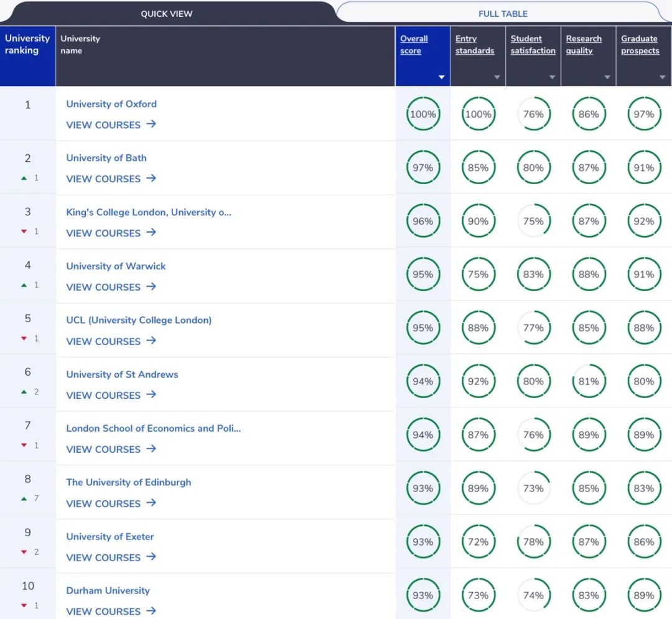View courses for University of Bath
This screenshot has height=619, width=672.
[x=111, y=179]
